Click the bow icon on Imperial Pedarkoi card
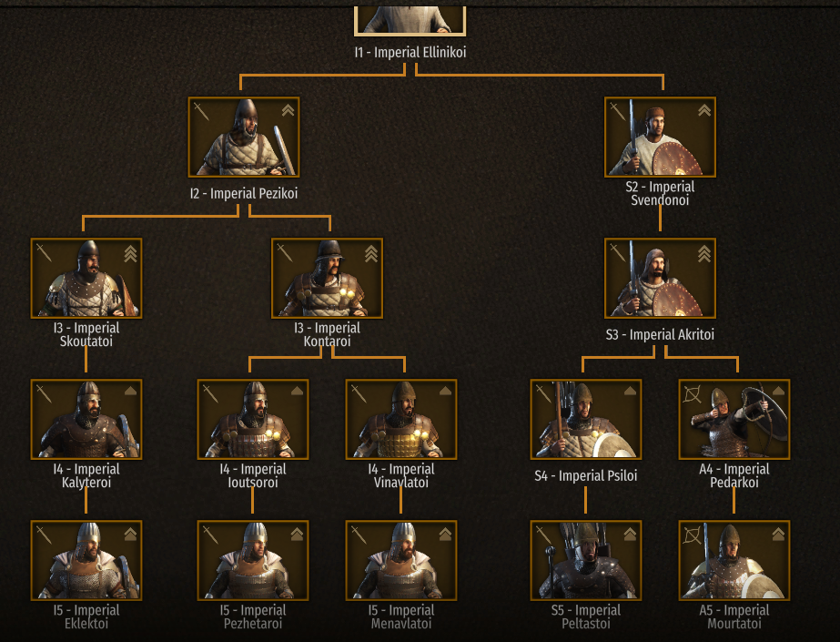 (x=693, y=395)
